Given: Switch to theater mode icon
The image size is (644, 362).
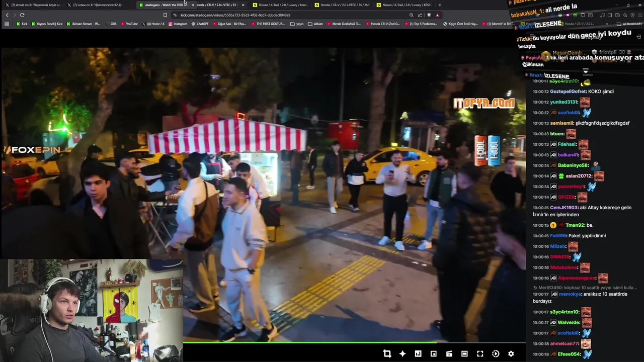Looking at the screenshot, I should click(x=464, y=354).
